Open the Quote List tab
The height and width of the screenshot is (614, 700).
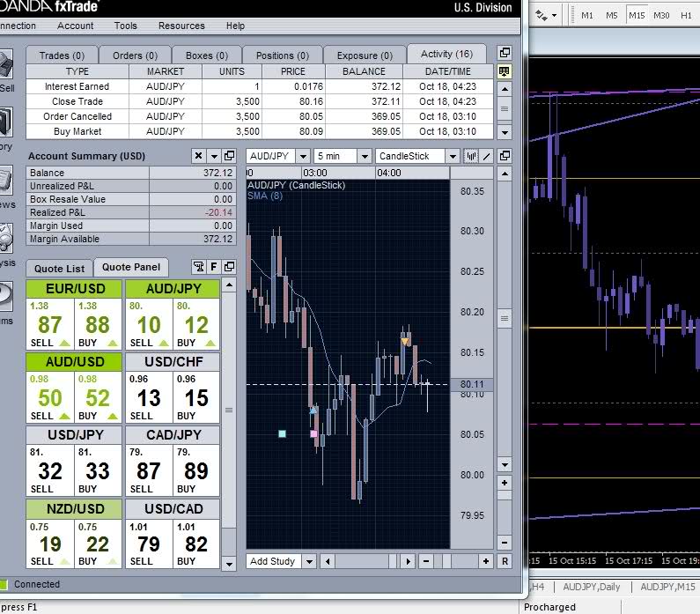click(59, 269)
